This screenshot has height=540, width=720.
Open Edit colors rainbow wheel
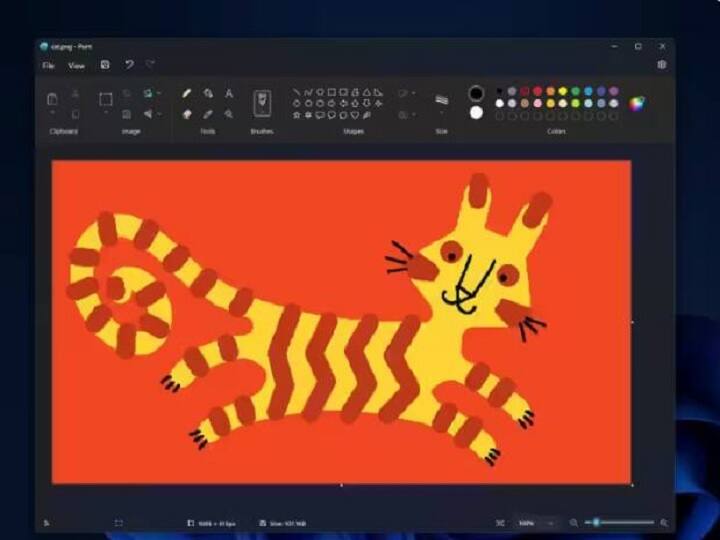click(x=636, y=104)
